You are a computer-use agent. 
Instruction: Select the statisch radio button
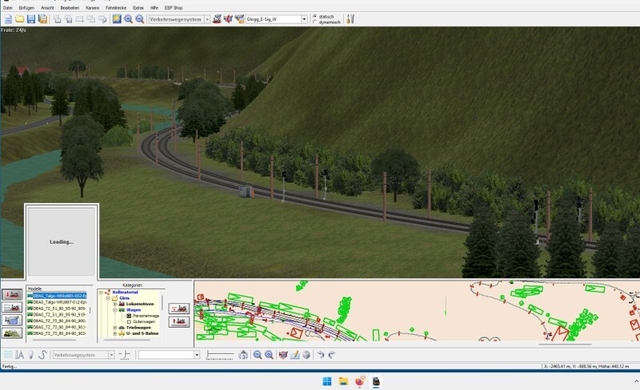click(315, 17)
